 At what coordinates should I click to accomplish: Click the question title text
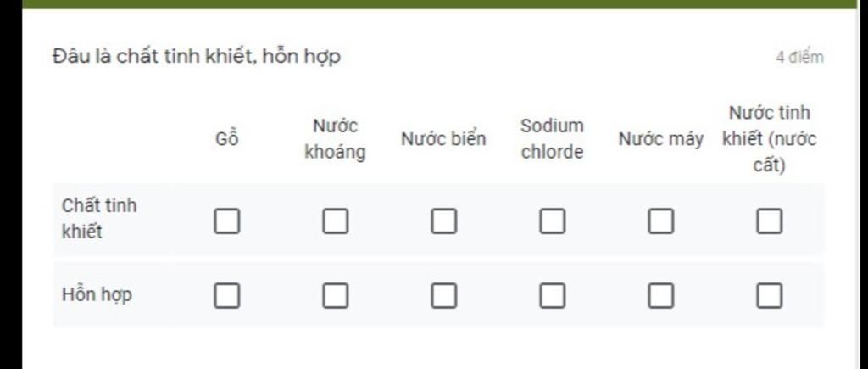point(196,57)
